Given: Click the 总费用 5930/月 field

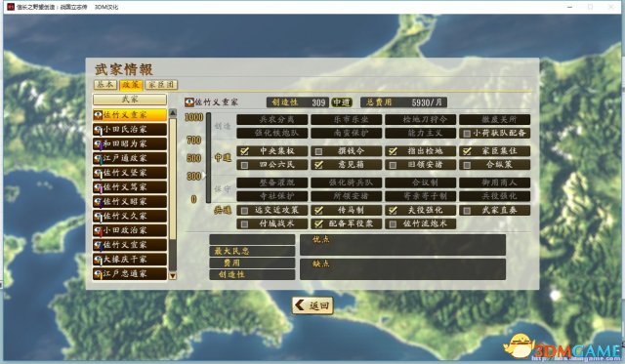Looking at the screenshot, I should (403, 102).
